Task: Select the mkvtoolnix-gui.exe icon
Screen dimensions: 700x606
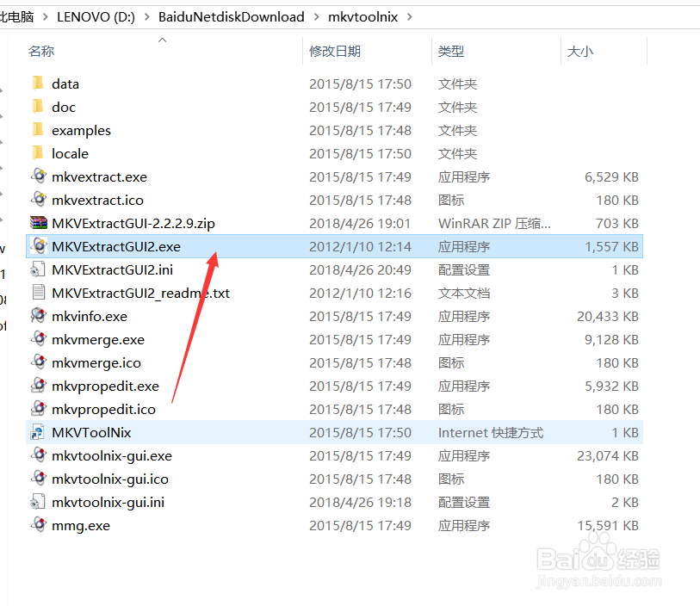Action: pos(39,455)
